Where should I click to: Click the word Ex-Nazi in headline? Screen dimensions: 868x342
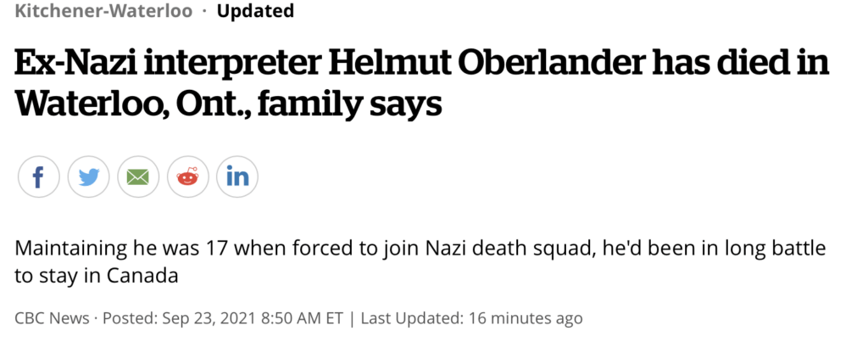75,63
